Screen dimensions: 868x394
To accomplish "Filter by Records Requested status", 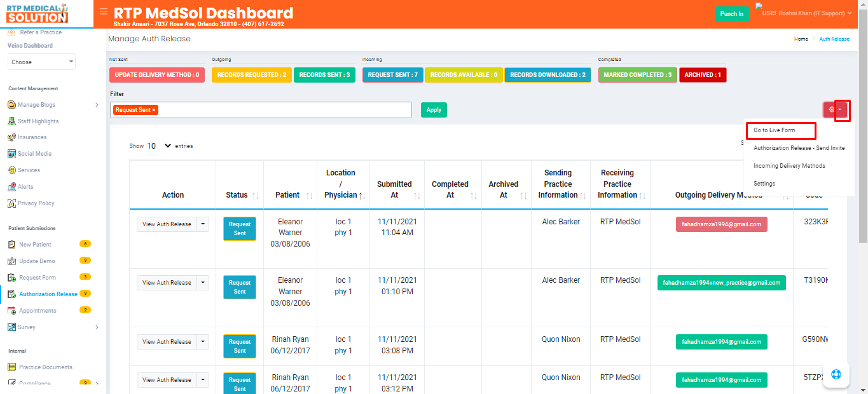I will 251,75.
